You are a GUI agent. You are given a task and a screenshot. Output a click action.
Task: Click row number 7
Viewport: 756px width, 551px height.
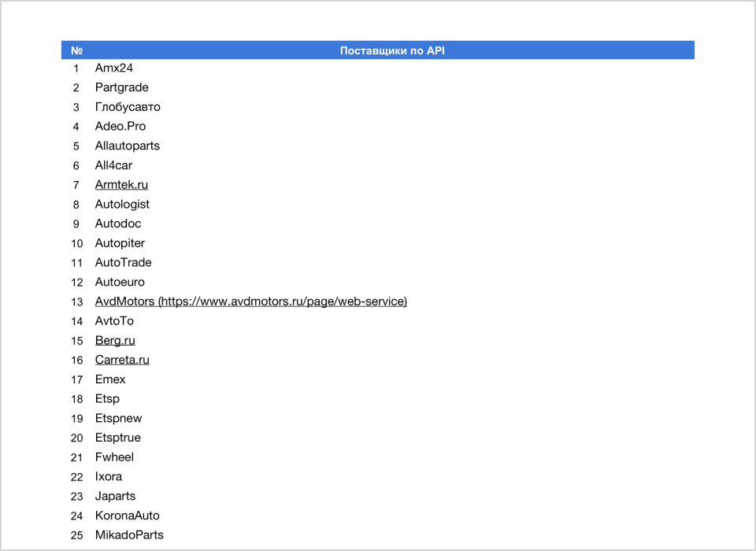point(76,185)
